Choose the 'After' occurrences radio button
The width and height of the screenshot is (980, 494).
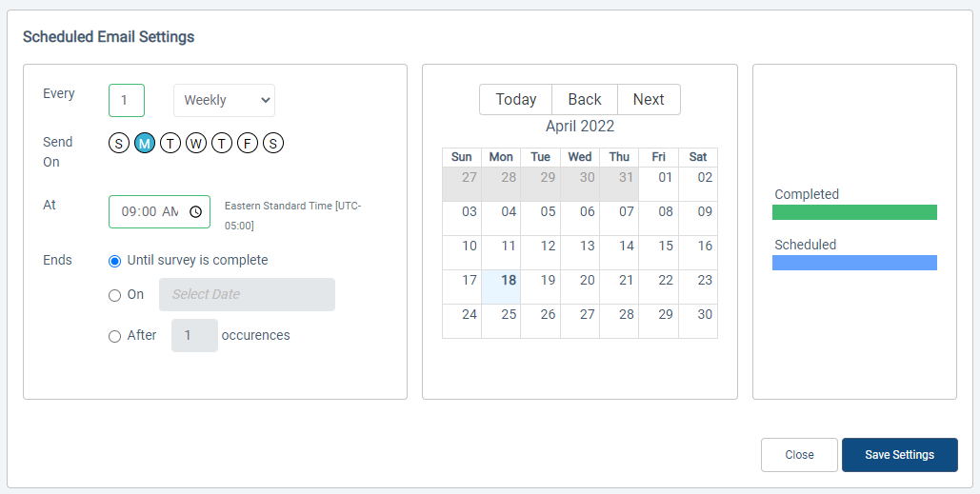coord(115,336)
